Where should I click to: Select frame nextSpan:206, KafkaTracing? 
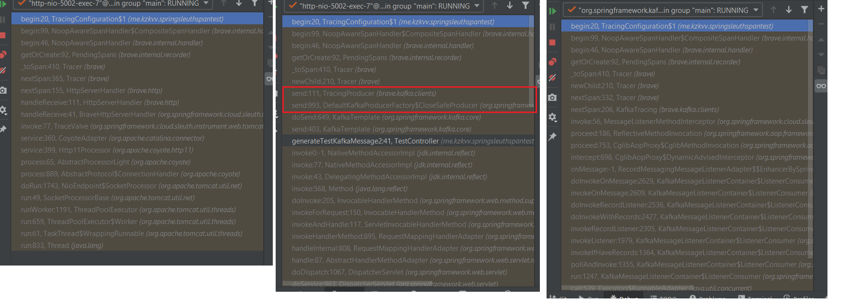pyautogui.click(x=687, y=110)
